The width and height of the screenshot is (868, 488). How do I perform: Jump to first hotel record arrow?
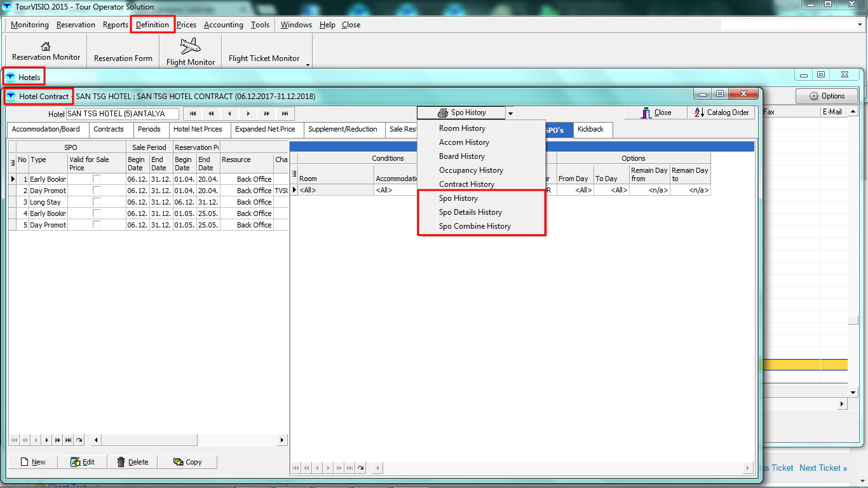[x=193, y=114]
